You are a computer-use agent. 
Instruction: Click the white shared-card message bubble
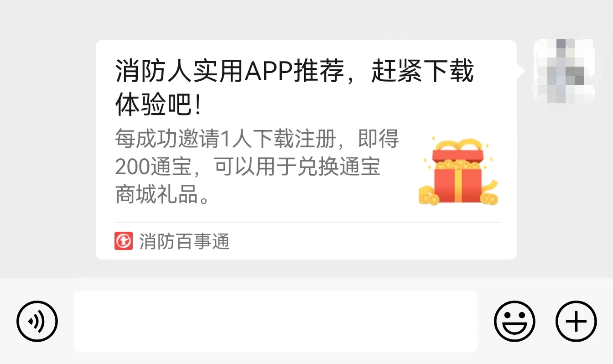point(306,150)
